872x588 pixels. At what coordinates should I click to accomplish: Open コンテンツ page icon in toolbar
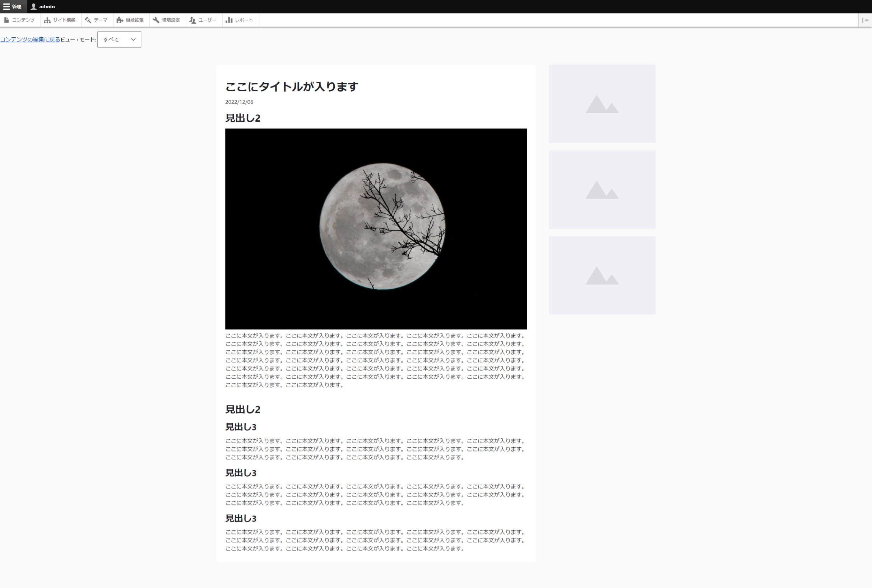tap(6, 20)
